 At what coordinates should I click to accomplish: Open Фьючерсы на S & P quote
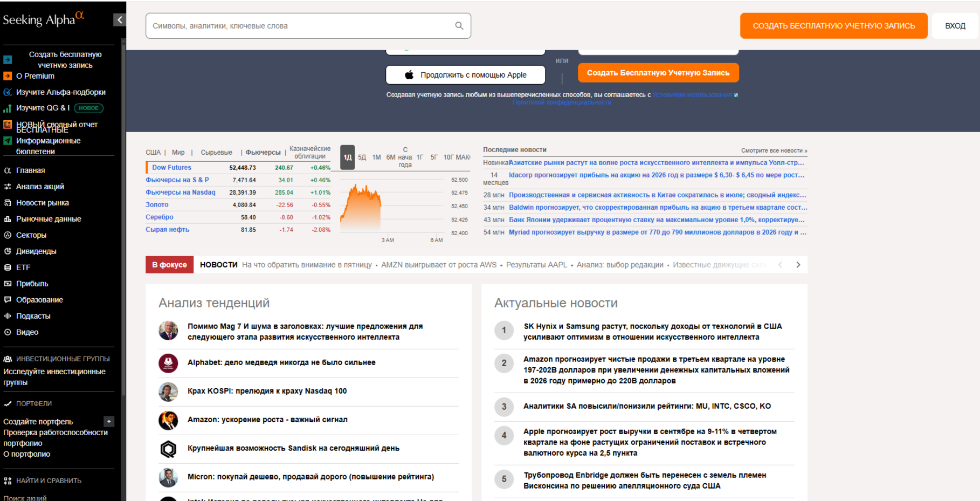click(x=177, y=180)
